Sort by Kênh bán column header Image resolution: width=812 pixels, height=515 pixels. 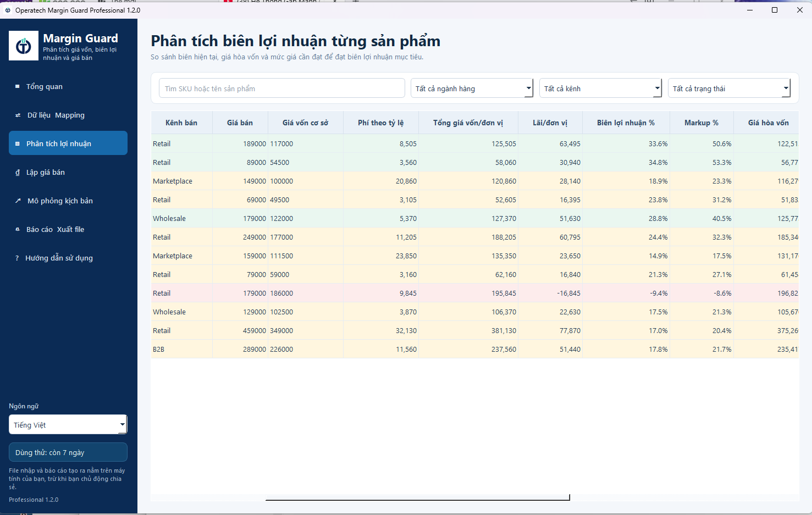point(181,123)
